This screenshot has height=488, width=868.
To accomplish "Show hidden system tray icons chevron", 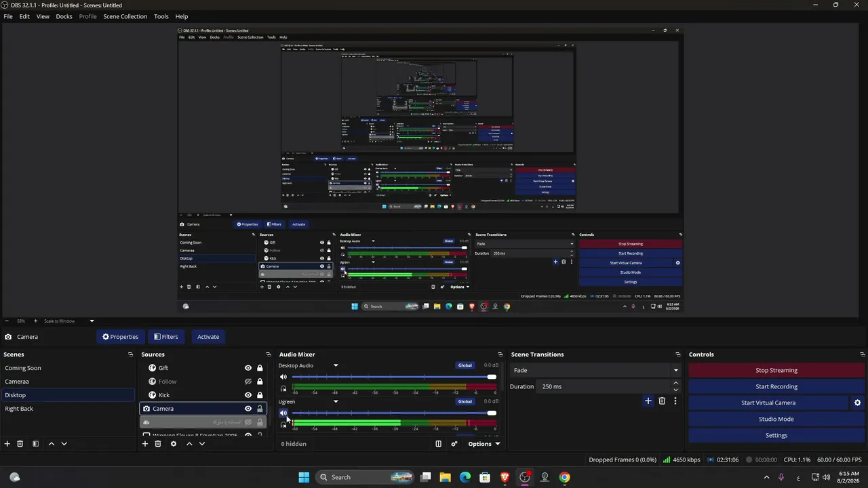I will click(766, 477).
